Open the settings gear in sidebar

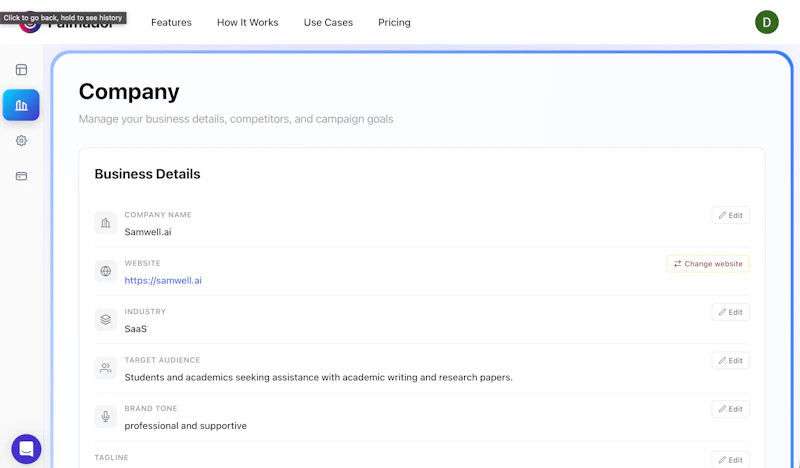[x=21, y=140]
